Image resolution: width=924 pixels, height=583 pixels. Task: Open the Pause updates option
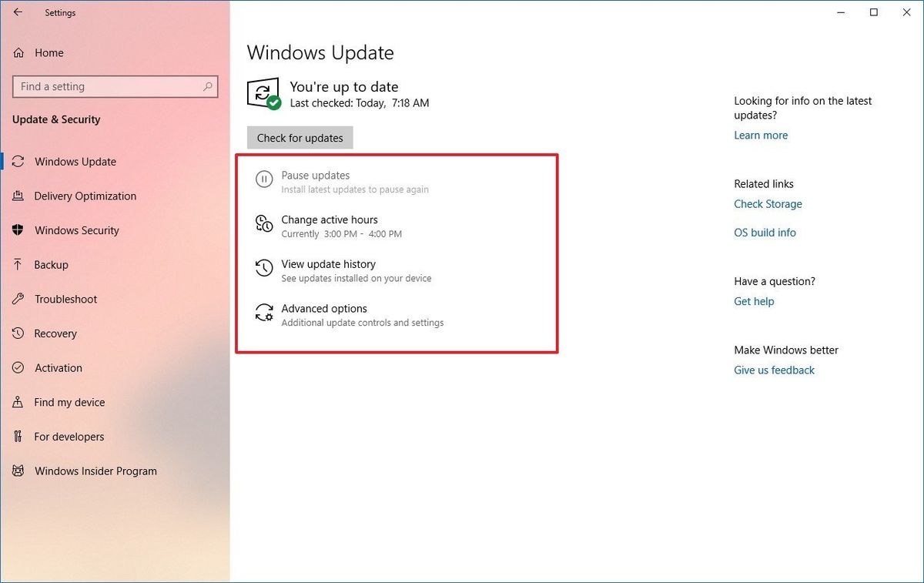click(315, 176)
